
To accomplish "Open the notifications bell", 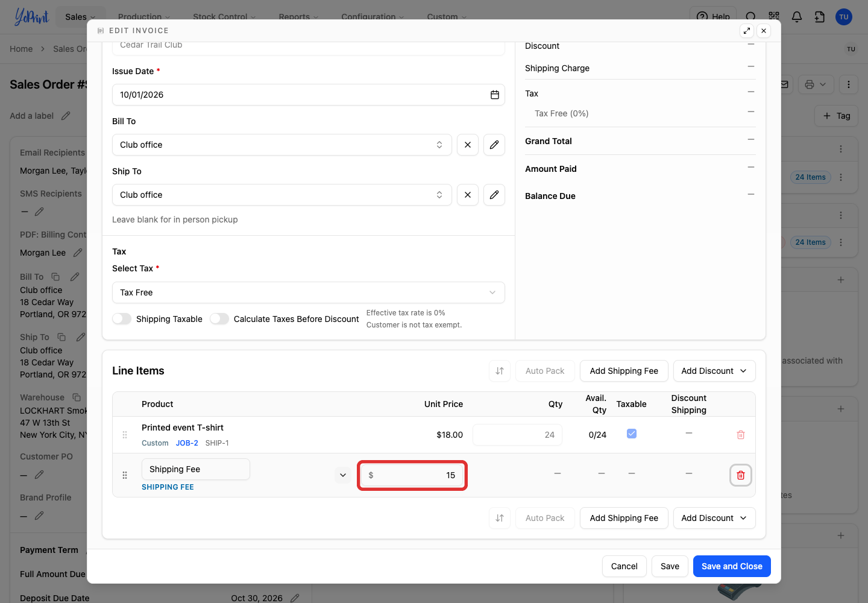I will [x=797, y=17].
